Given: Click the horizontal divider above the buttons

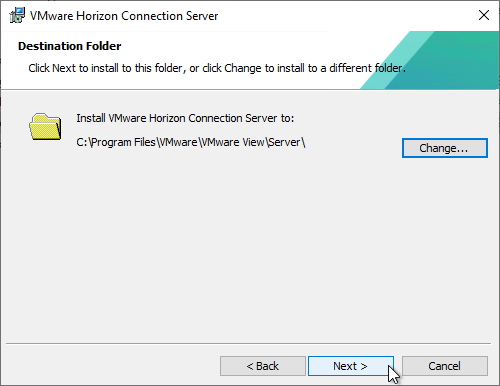Looking at the screenshot, I should tap(248, 343).
